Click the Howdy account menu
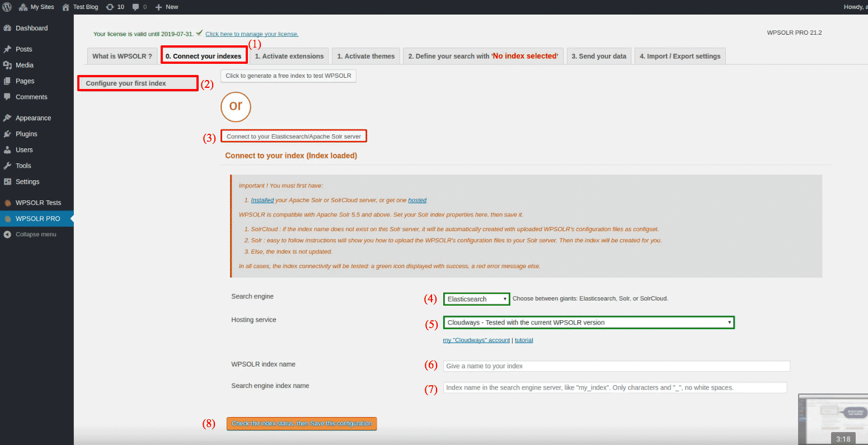The width and height of the screenshot is (868, 445). pyautogui.click(x=856, y=7)
